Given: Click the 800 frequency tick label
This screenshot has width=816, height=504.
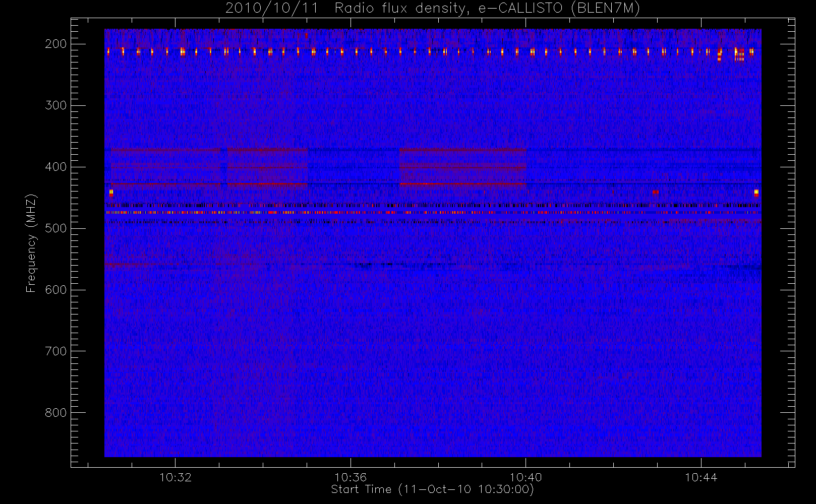Looking at the screenshot, I should pyautogui.click(x=56, y=413).
